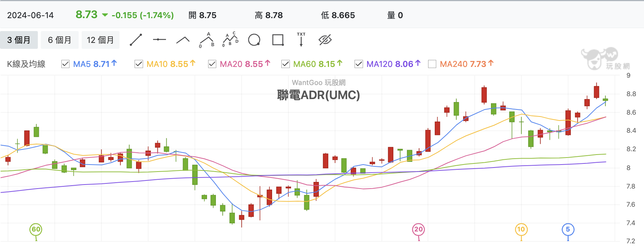This screenshot has height=247, width=644.
Task: Click the blue 5 timeline marker
Action: [568, 229]
